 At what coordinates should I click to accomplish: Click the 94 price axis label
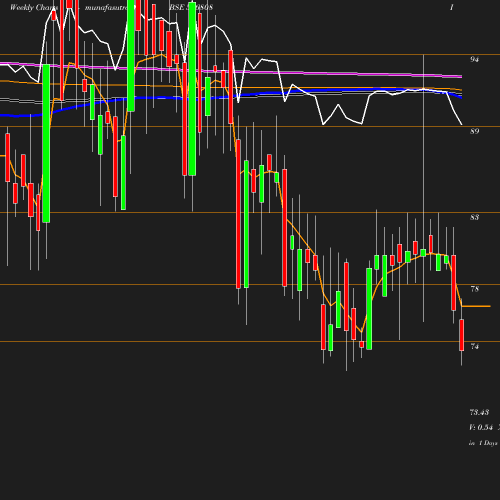(x=474, y=59)
